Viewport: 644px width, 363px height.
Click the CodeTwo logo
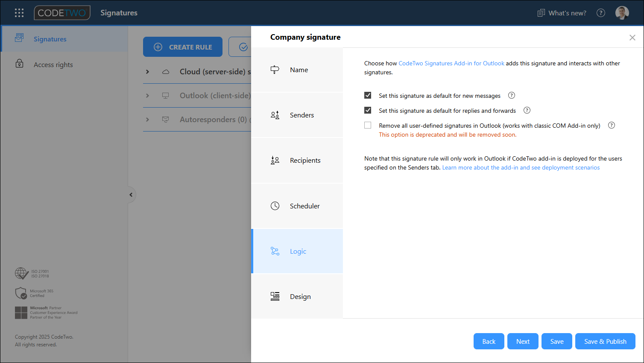(x=62, y=13)
